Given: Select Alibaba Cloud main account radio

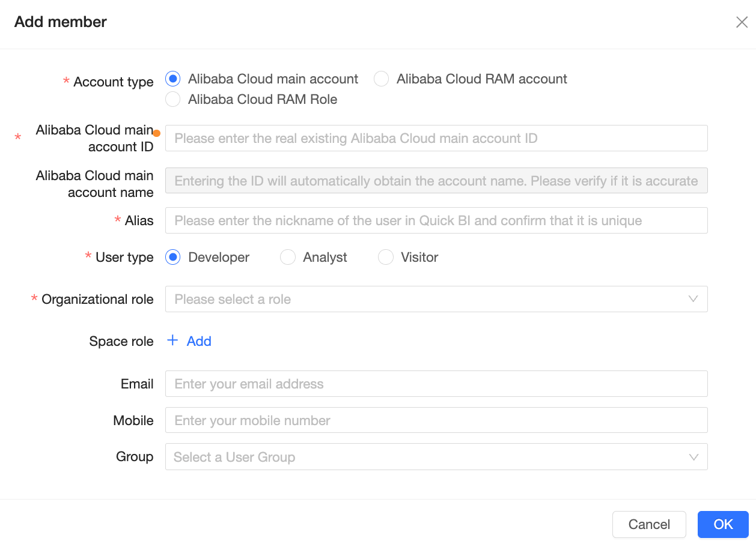Looking at the screenshot, I should (x=173, y=79).
